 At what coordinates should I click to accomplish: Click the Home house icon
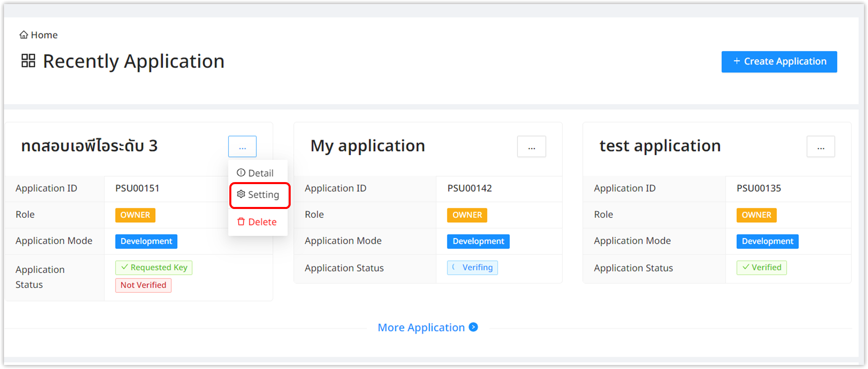click(24, 35)
